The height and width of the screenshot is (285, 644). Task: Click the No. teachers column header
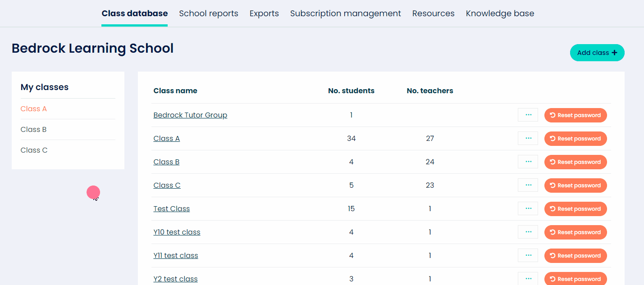click(430, 90)
